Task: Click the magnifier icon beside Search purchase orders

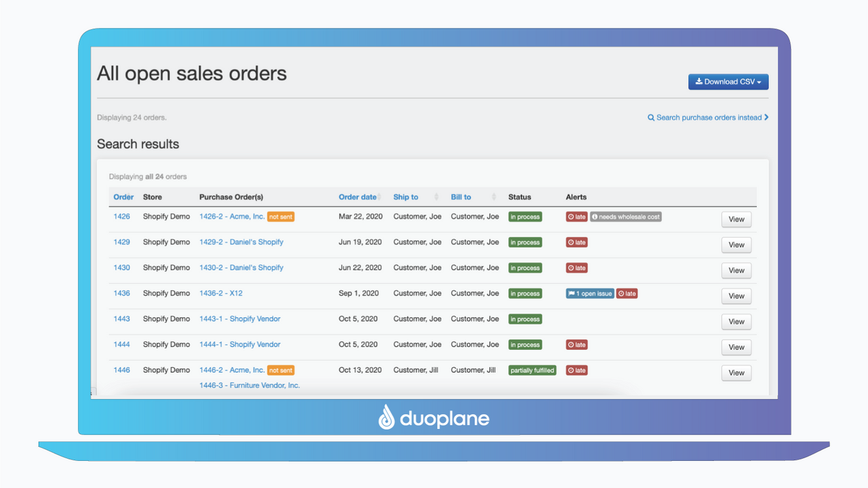Action: point(650,117)
